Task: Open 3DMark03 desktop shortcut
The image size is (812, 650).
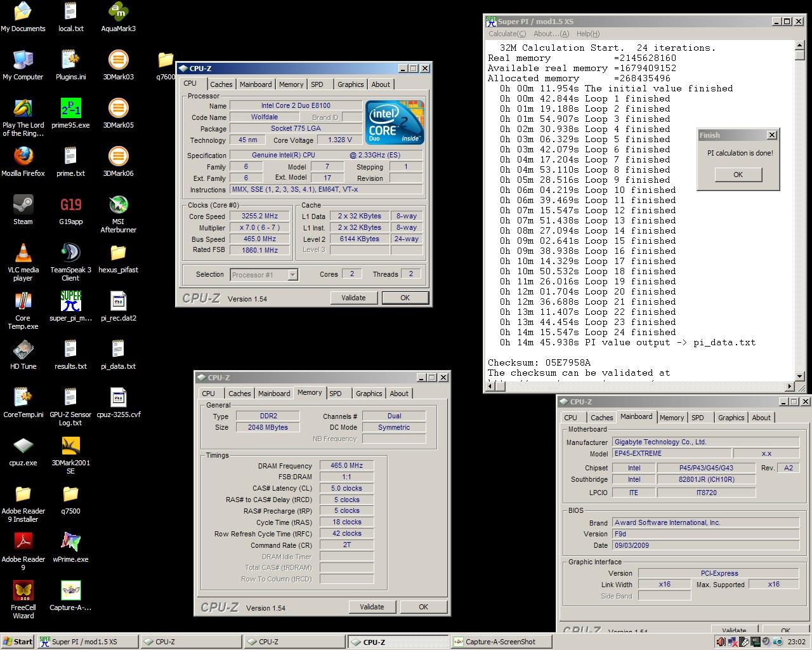Action: [118, 65]
